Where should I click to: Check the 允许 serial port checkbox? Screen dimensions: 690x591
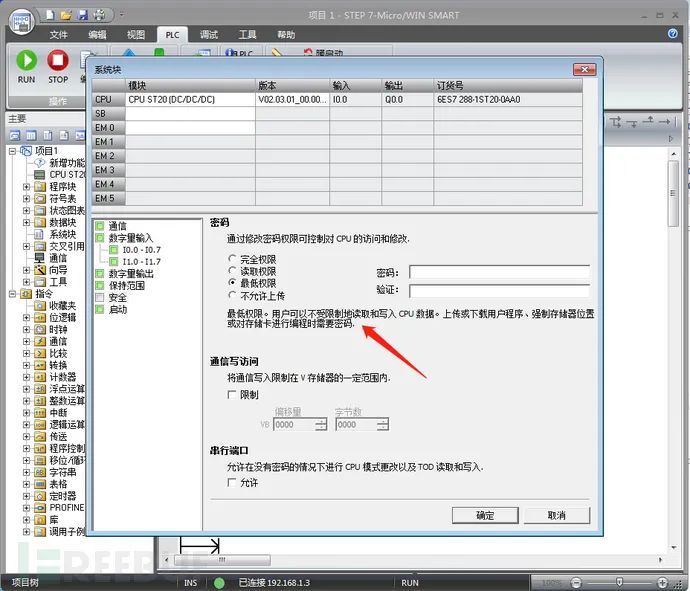231,482
